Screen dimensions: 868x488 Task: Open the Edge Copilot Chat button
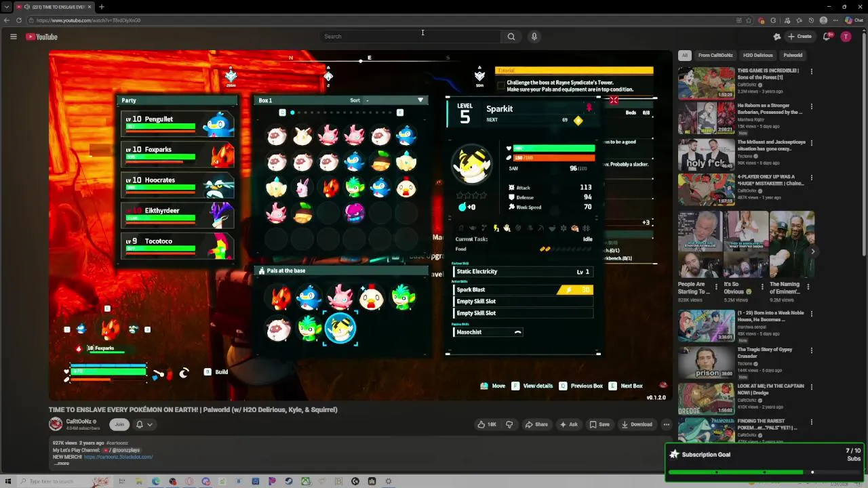(853, 20)
